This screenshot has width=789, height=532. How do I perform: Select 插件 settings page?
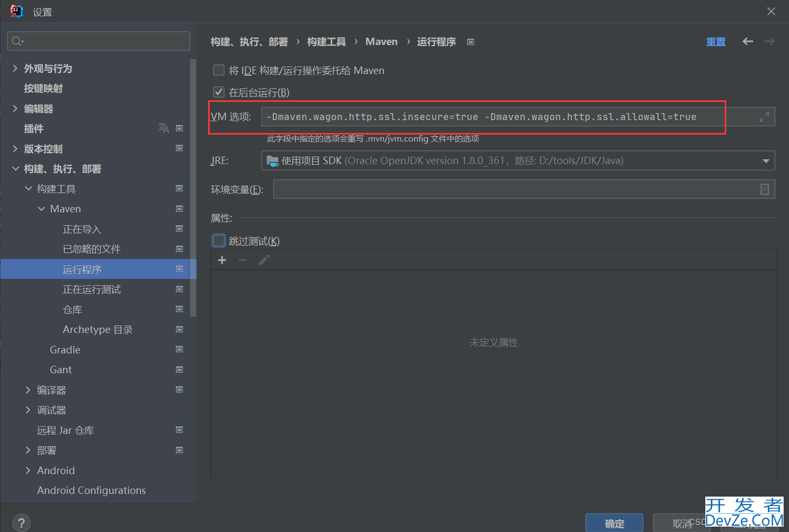click(x=34, y=129)
